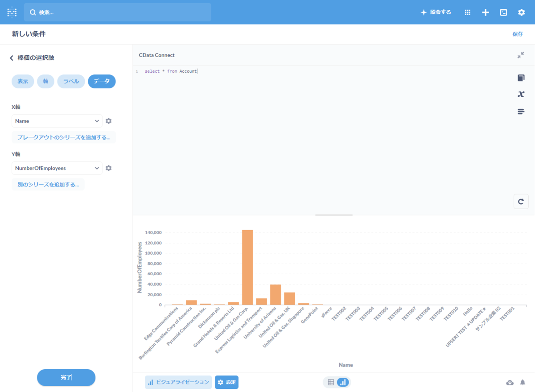Click the plus icon to create new

pyautogui.click(x=486, y=12)
